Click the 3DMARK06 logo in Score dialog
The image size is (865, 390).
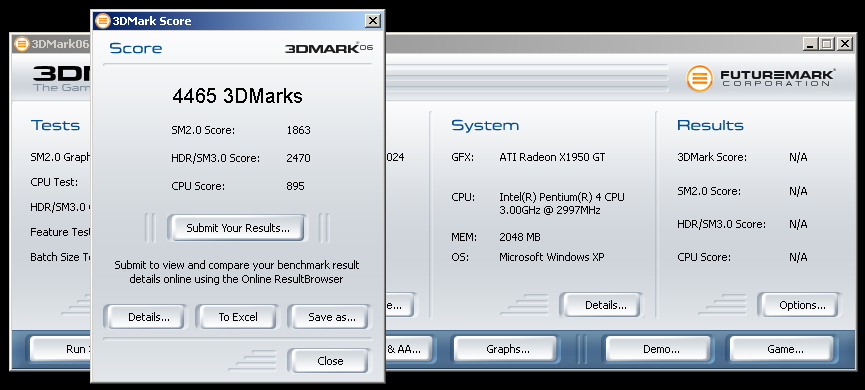click(x=329, y=48)
